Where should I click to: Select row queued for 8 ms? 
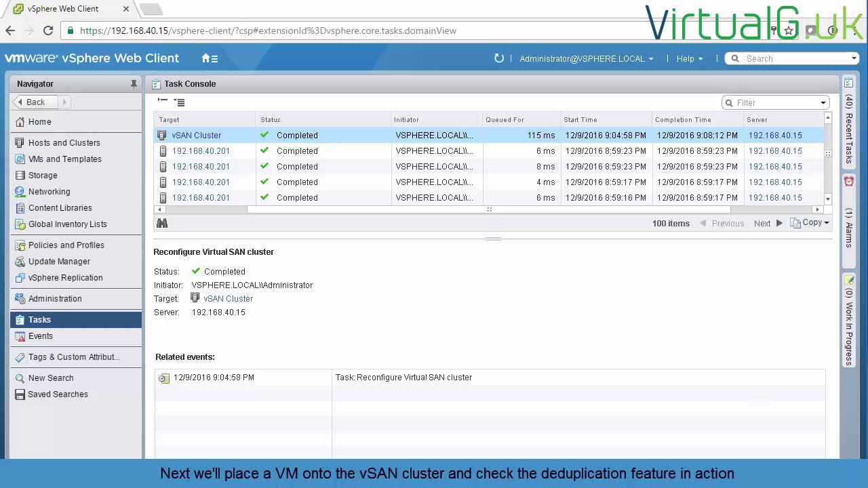[x=488, y=167]
